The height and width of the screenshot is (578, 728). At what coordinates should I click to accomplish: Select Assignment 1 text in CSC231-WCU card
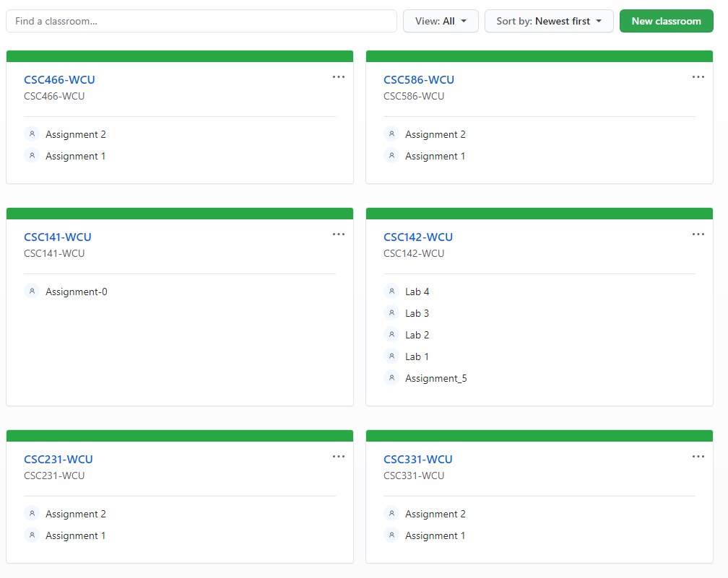pos(76,535)
